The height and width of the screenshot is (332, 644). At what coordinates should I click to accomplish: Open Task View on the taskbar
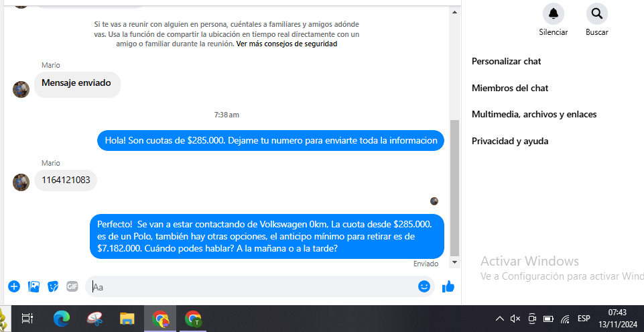tap(27, 319)
